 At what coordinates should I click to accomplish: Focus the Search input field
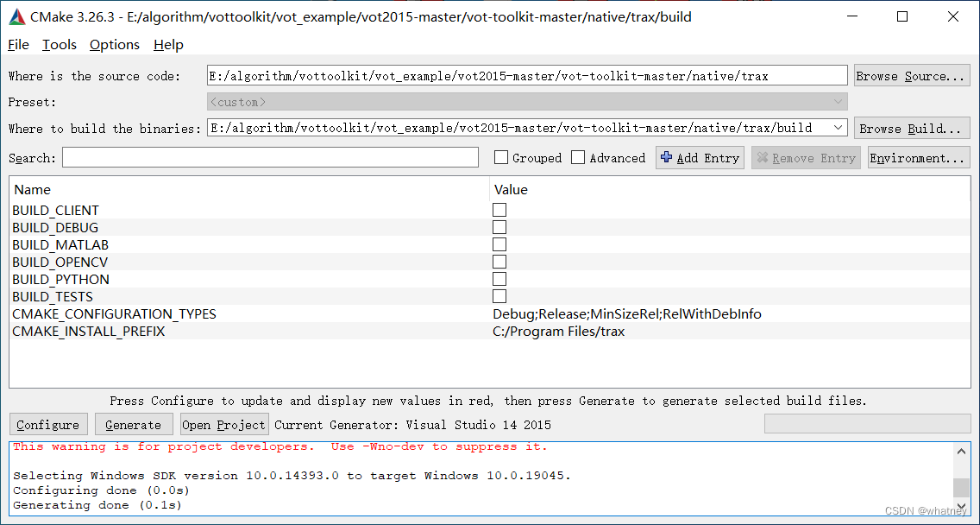(x=270, y=158)
